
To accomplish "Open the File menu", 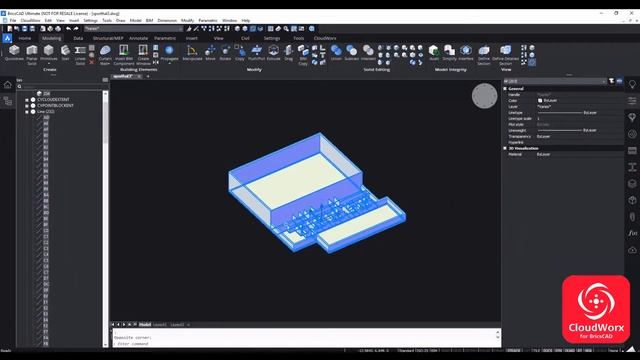I will [13, 20].
